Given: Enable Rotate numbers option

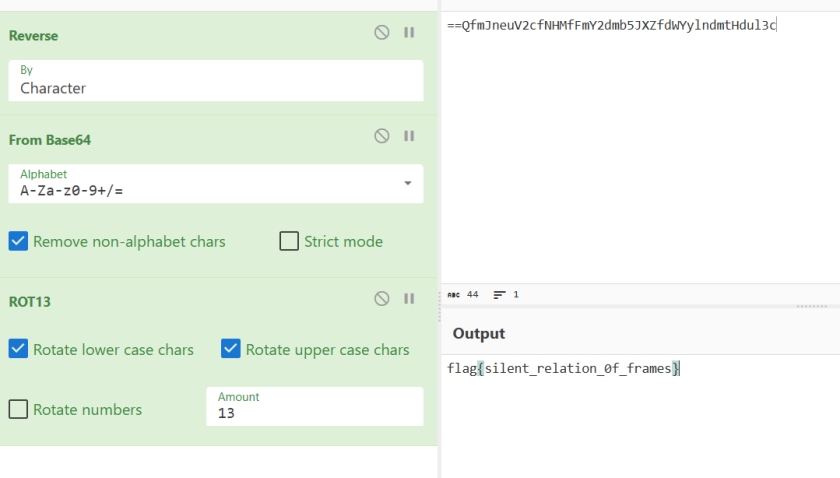Looking at the screenshot, I should pos(18,409).
